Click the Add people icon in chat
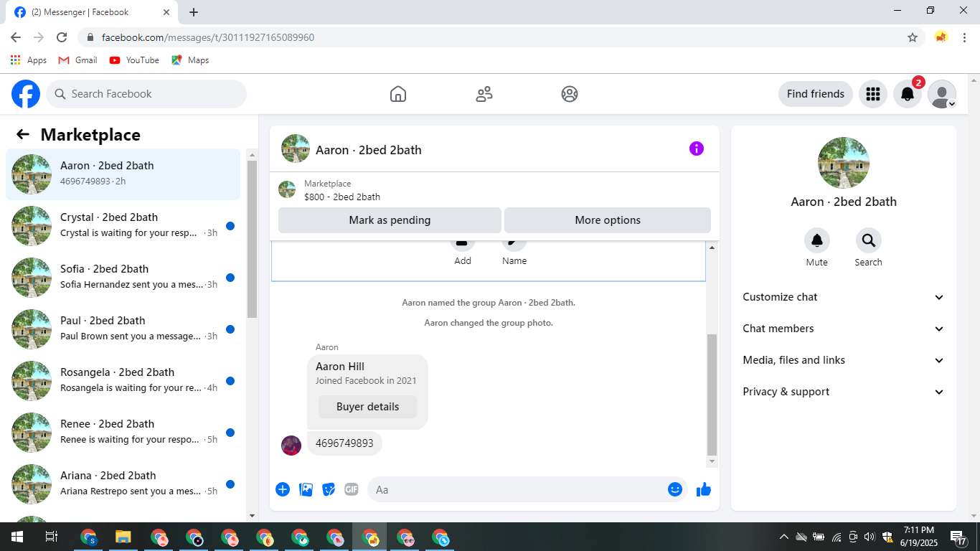This screenshot has width=980, height=551. click(x=463, y=244)
